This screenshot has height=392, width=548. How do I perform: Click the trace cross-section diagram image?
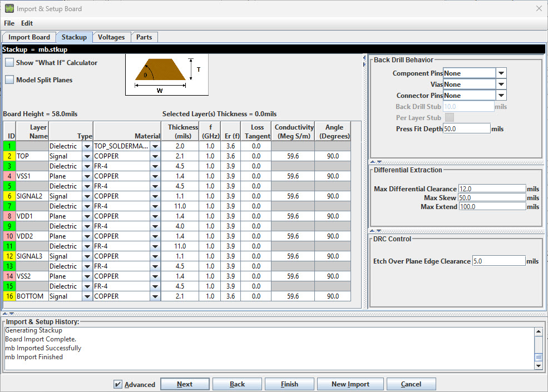tap(166, 75)
